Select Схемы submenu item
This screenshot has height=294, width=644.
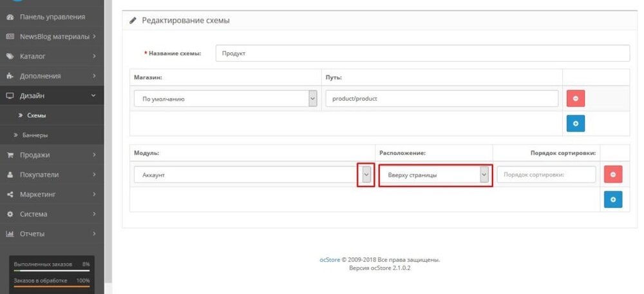pos(36,115)
